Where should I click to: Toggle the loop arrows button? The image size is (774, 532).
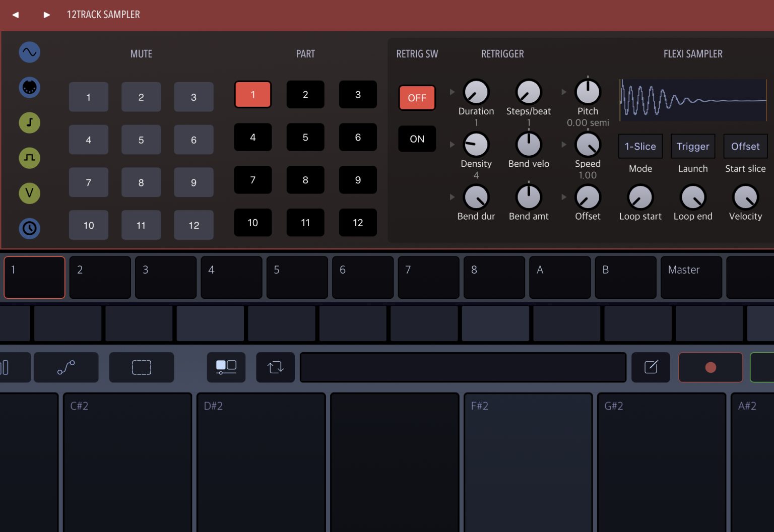point(276,367)
